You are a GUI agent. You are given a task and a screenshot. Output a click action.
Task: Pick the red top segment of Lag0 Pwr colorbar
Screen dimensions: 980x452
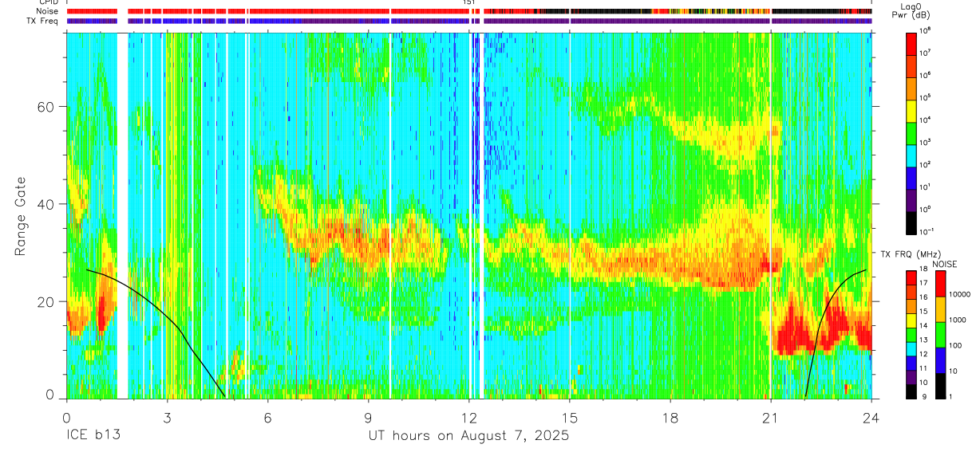tap(912, 43)
